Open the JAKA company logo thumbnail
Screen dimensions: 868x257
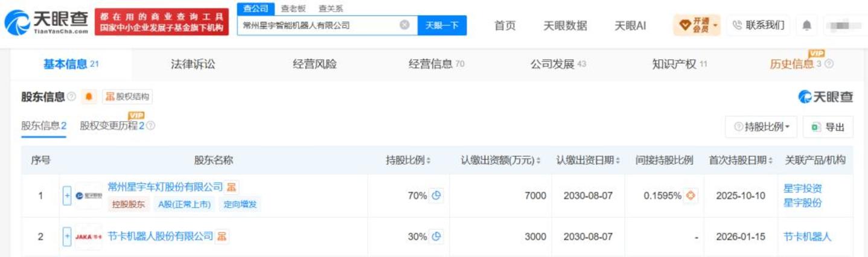pos(88,236)
